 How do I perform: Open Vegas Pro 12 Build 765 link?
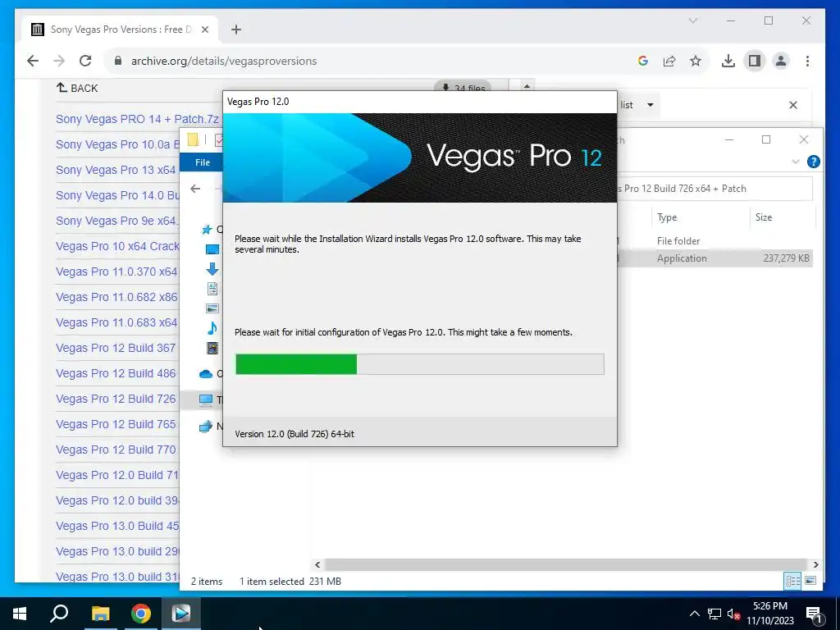pyautogui.click(x=116, y=424)
